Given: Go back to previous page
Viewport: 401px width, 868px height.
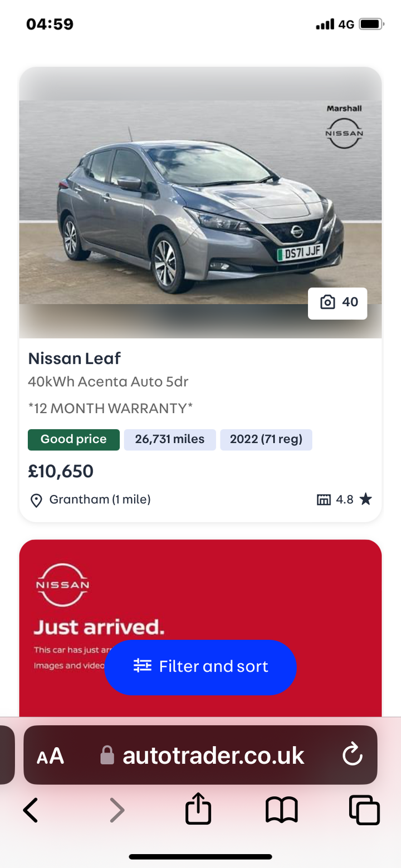Looking at the screenshot, I should point(31,810).
